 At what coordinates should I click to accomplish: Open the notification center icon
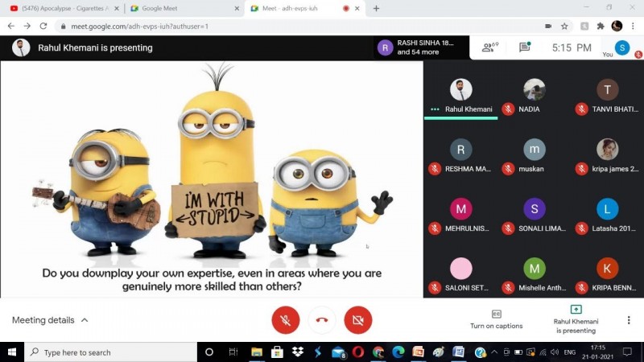pyautogui.click(x=627, y=352)
